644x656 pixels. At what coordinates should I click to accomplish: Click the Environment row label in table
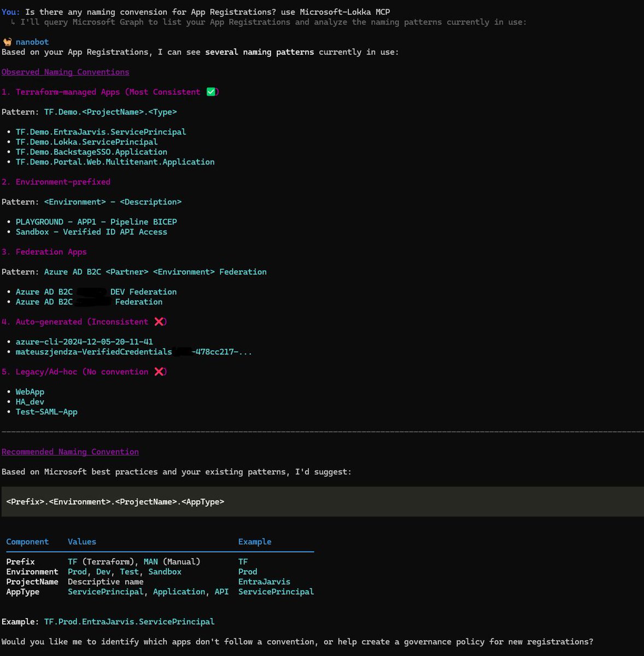point(32,572)
